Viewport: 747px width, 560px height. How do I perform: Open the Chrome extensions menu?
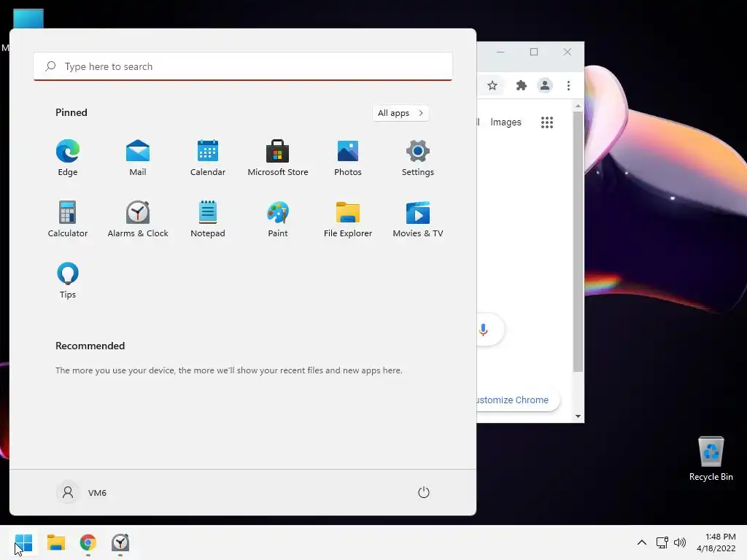point(521,86)
